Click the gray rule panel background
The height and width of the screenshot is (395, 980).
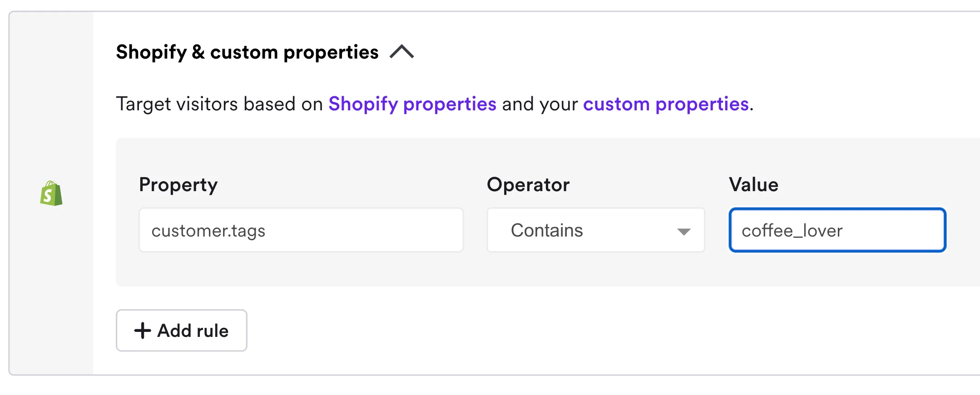[x=545, y=270]
